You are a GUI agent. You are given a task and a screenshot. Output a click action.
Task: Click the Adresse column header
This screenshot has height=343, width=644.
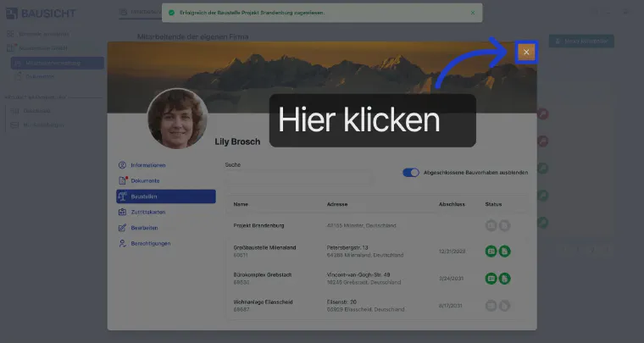337,204
